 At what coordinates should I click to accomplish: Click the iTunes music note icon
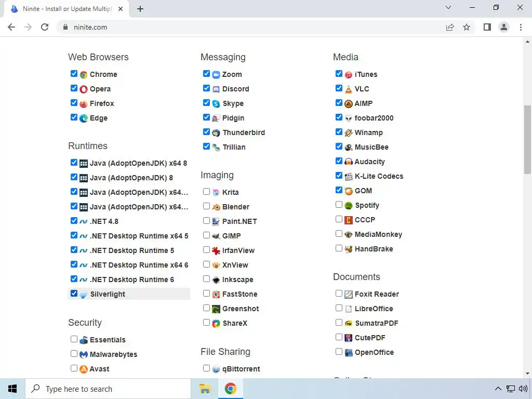pyautogui.click(x=349, y=75)
